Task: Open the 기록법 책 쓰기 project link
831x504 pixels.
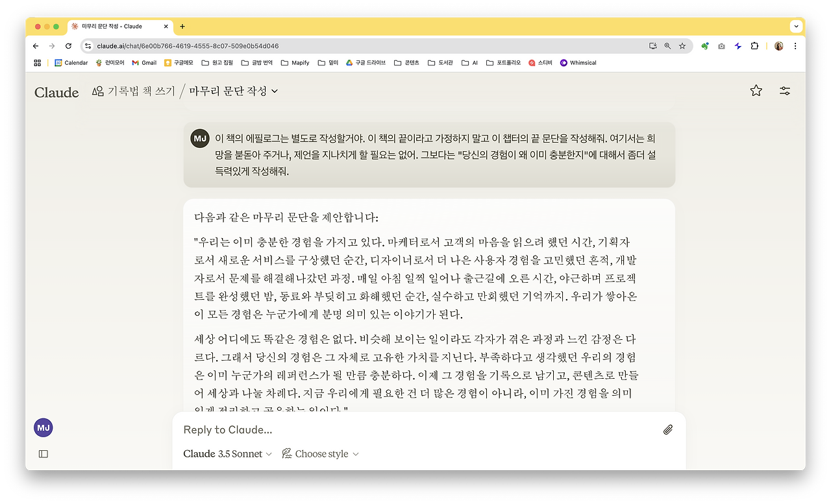Action: (x=138, y=91)
